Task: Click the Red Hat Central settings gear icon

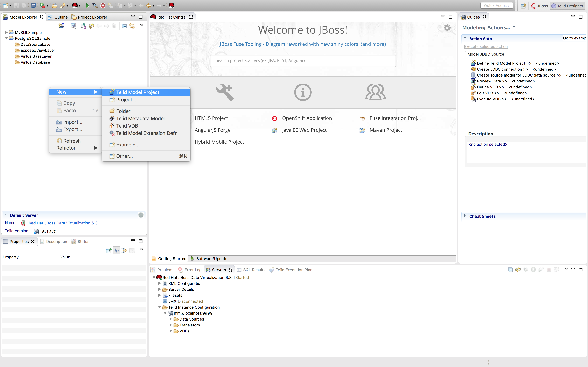Action: pos(447,28)
